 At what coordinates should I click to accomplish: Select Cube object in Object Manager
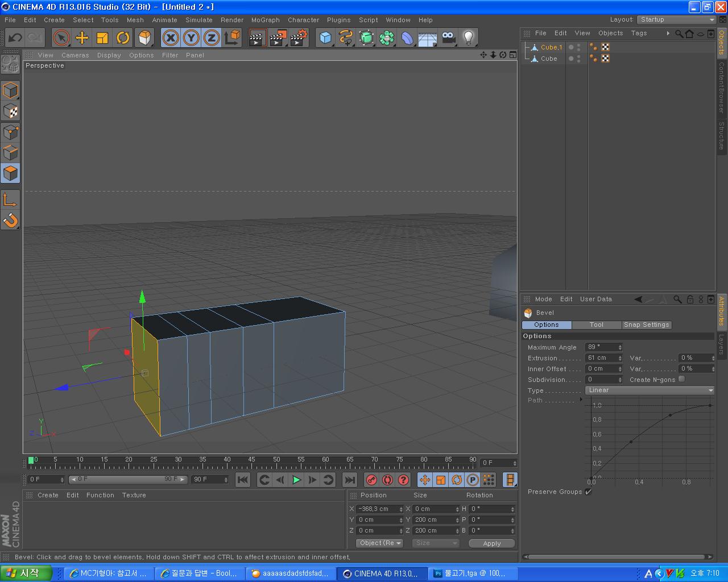549,59
